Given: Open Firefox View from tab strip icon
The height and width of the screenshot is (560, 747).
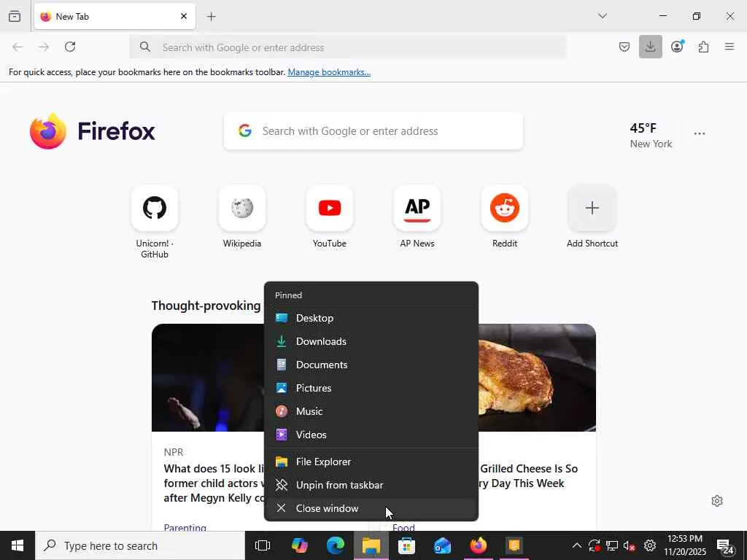Looking at the screenshot, I should (15, 16).
